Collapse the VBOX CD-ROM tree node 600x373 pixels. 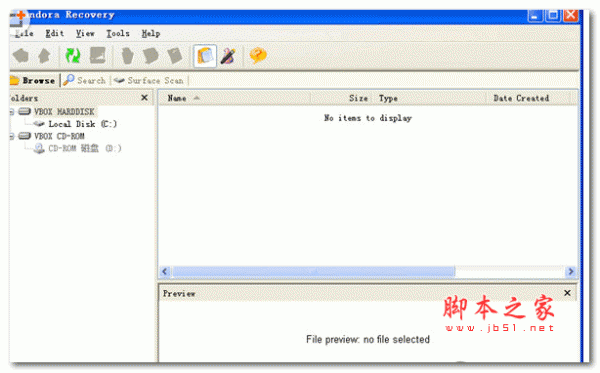[x=11, y=136]
